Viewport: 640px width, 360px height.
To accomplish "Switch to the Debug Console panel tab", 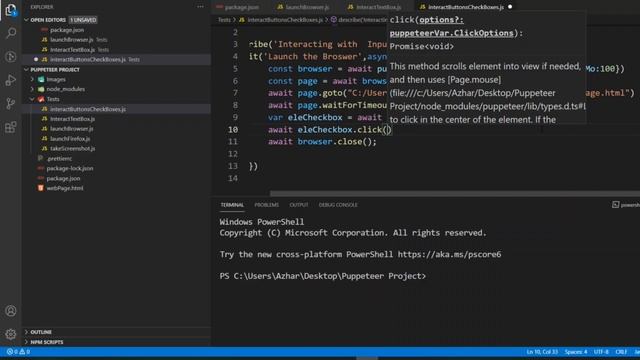I will tap(338, 205).
